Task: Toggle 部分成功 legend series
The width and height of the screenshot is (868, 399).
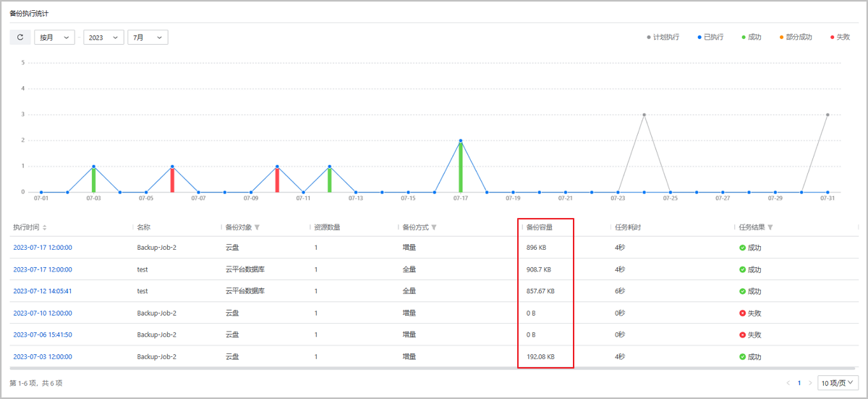Action: tap(796, 37)
